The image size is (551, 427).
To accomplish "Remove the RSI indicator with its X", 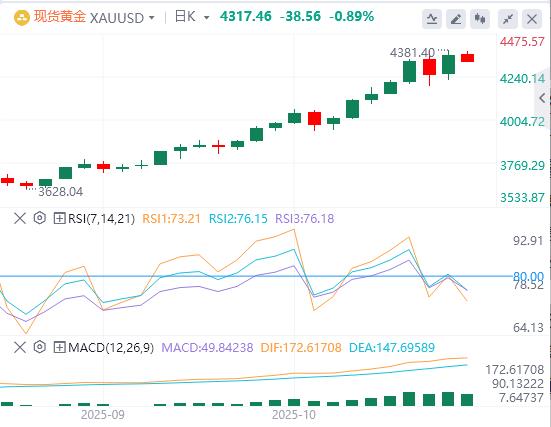I will (20, 218).
